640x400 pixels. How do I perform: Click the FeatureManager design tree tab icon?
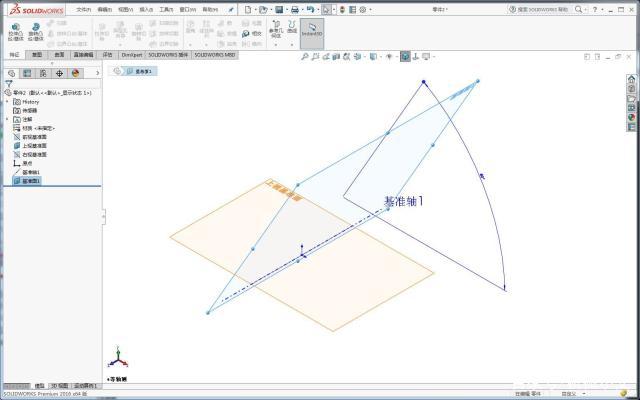click(x=11, y=73)
